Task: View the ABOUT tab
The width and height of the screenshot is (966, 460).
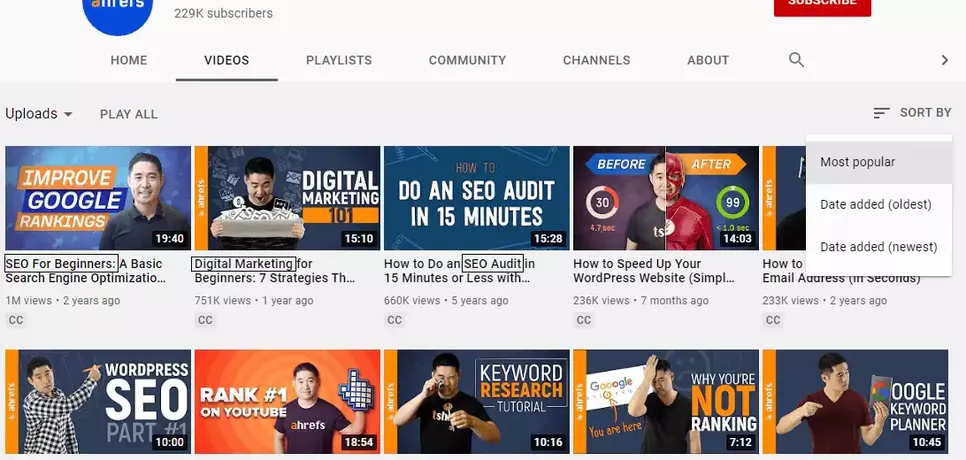Action: tap(708, 60)
